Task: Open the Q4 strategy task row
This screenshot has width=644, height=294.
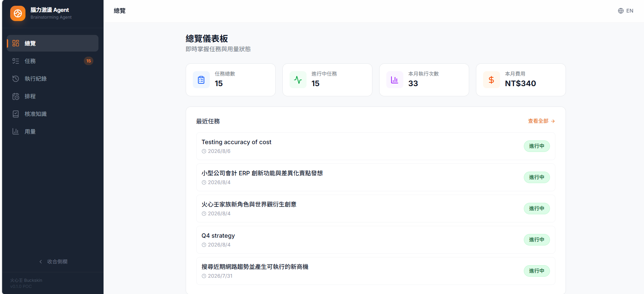Action: coord(375,240)
